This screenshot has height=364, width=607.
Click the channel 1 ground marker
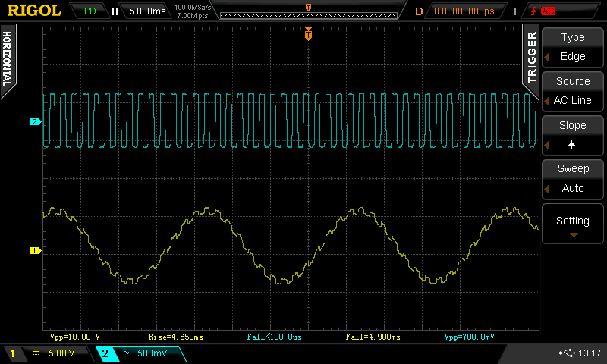click(35, 251)
